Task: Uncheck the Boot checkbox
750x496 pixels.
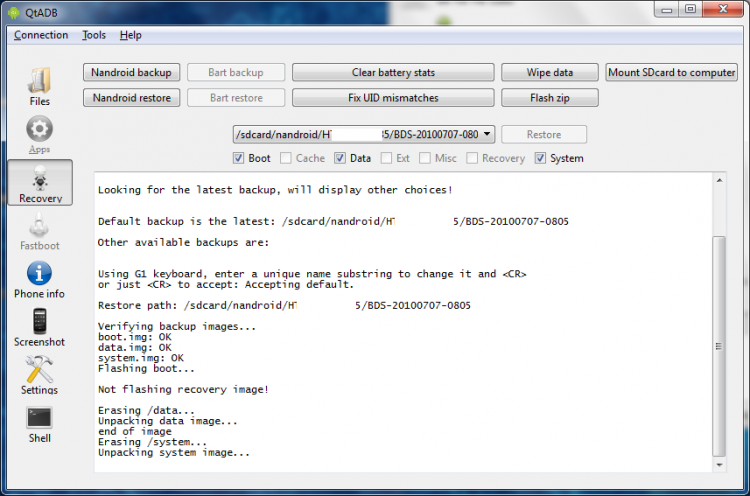Action: tap(239, 158)
